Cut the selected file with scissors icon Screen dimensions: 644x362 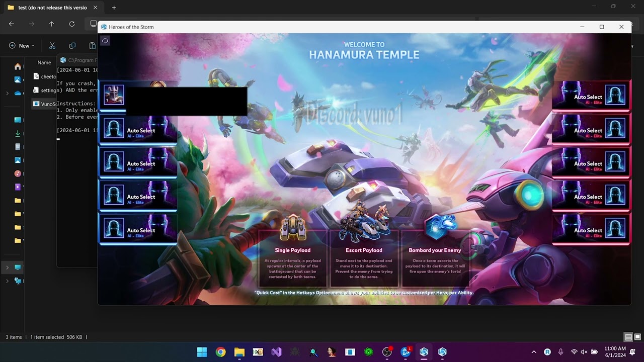pyautogui.click(x=52, y=46)
